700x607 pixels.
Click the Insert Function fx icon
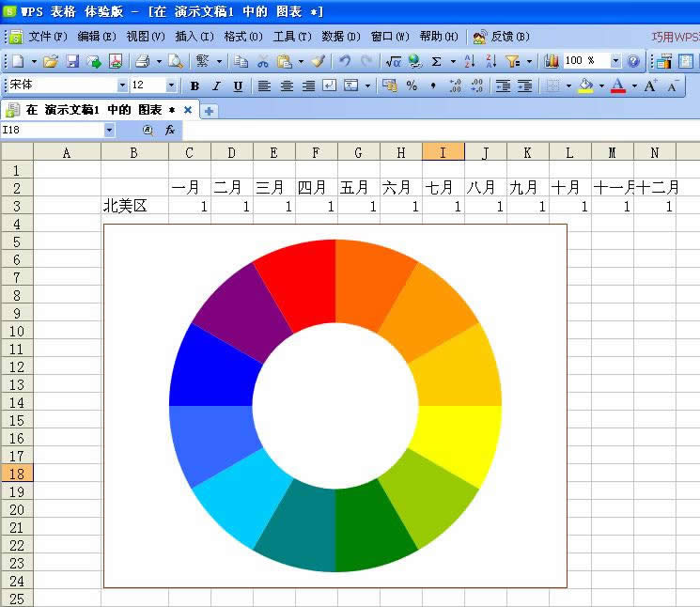coord(170,130)
